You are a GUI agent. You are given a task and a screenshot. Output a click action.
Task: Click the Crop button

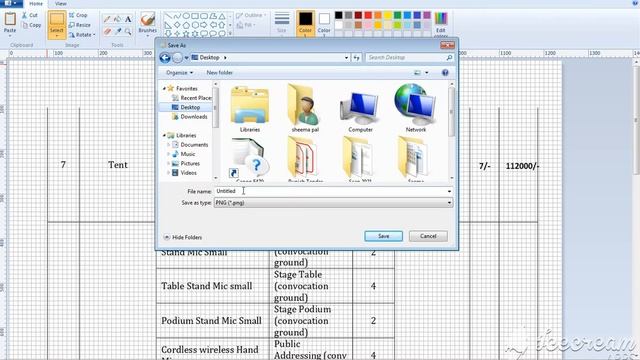coord(78,15)
